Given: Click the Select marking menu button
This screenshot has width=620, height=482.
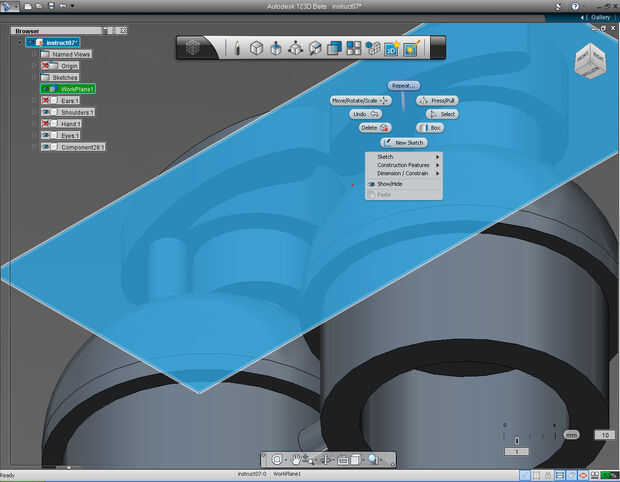Looking at the screenshot, I should point(442,114).
